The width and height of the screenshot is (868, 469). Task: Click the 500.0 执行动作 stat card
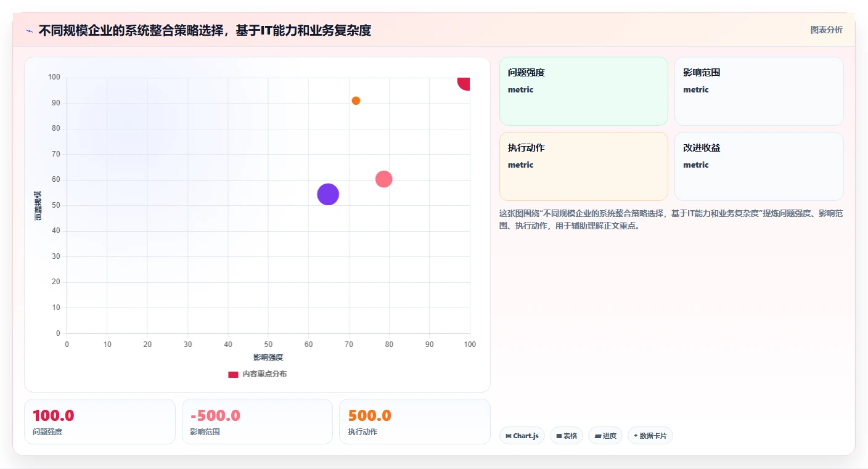click(x=415, y=422)
